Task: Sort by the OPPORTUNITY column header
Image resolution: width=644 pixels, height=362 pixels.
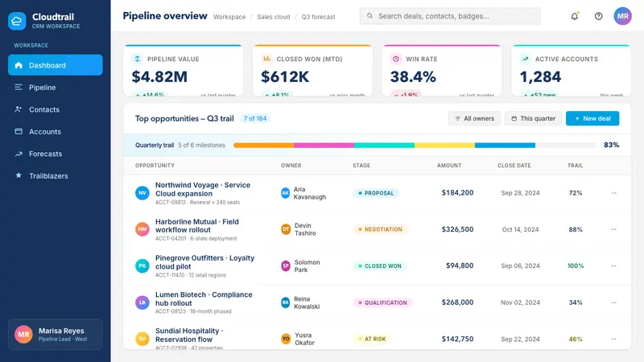Action: [155, 166]
